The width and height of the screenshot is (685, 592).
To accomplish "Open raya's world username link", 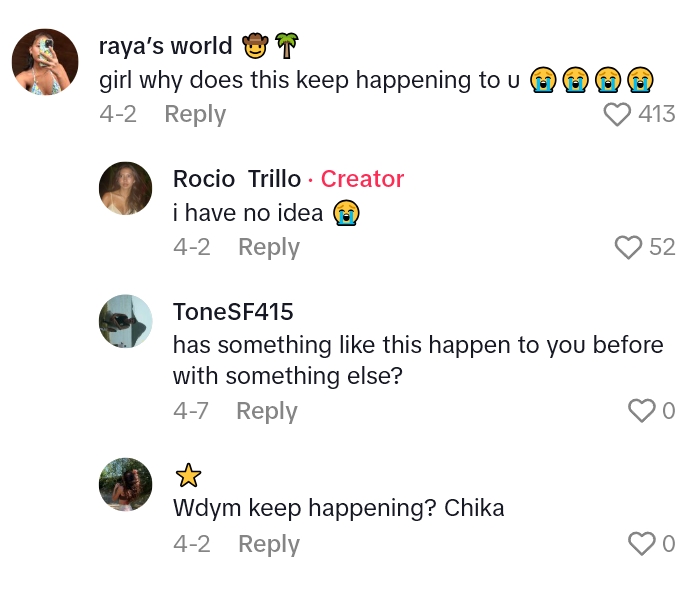I will 166,46.
